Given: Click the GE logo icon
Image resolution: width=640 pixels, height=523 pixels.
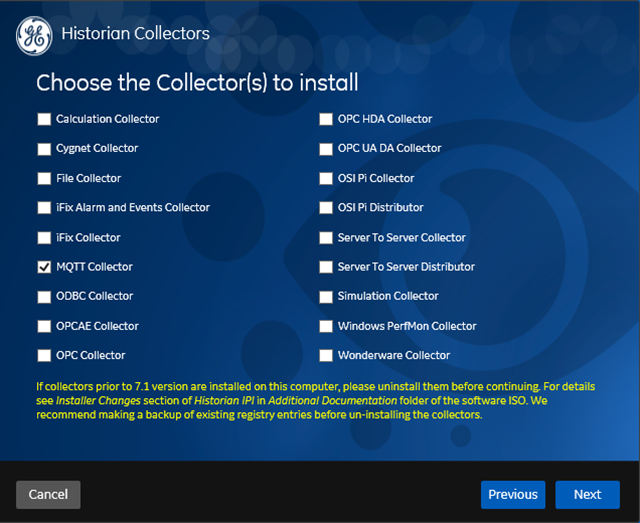Looking at the screenshot, I should pyautogui.click(x=34, y=36).
